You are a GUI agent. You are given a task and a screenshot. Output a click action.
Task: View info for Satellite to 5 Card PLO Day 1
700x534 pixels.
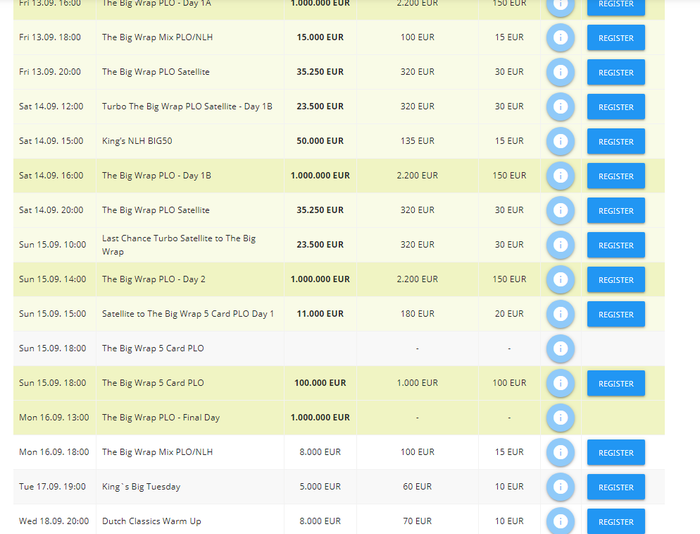pos(560,314)
